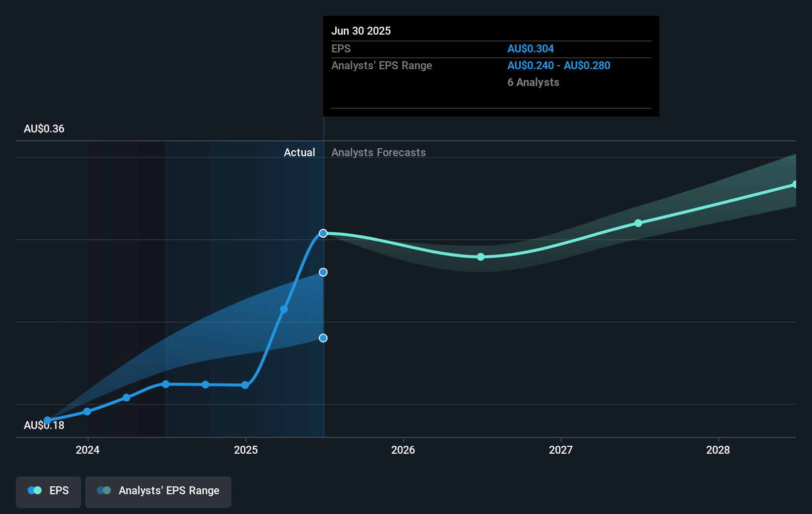The height and width of the screenshot is (514, 812).
Task: Click the AU$0.304 EPS value link
Action: [531, 48]
